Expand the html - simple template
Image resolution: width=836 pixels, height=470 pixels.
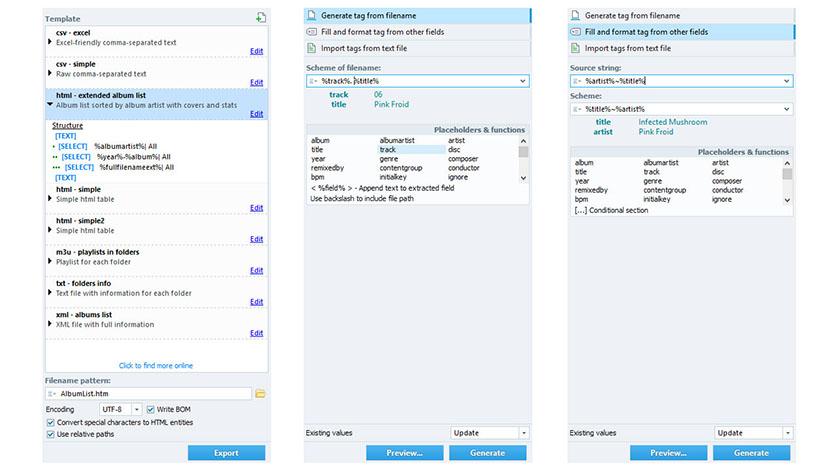pyautogui.click(x=50, y=198)
